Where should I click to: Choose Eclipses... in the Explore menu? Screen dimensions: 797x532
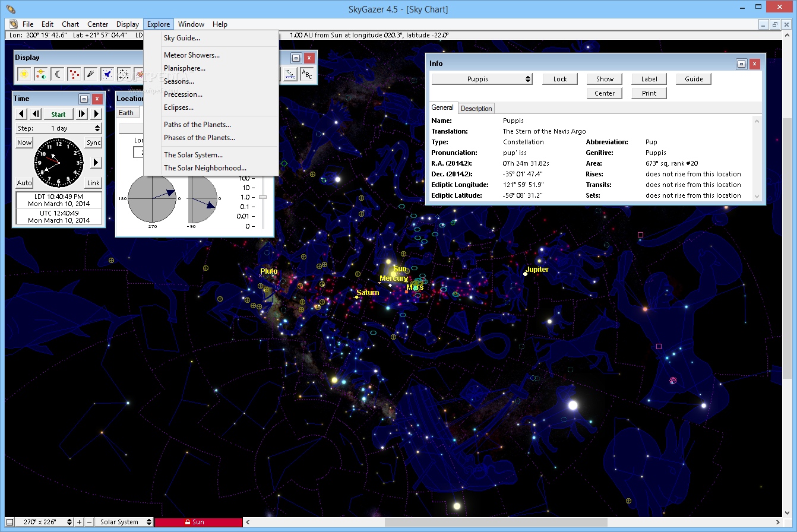[x=211, y=107]
